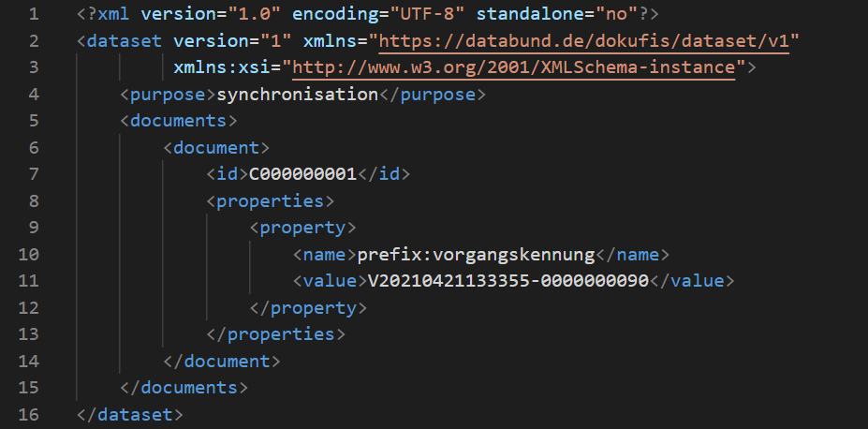Screen dimensions: 868x429
Task: Click the opening properties tag
Action: 271,200
